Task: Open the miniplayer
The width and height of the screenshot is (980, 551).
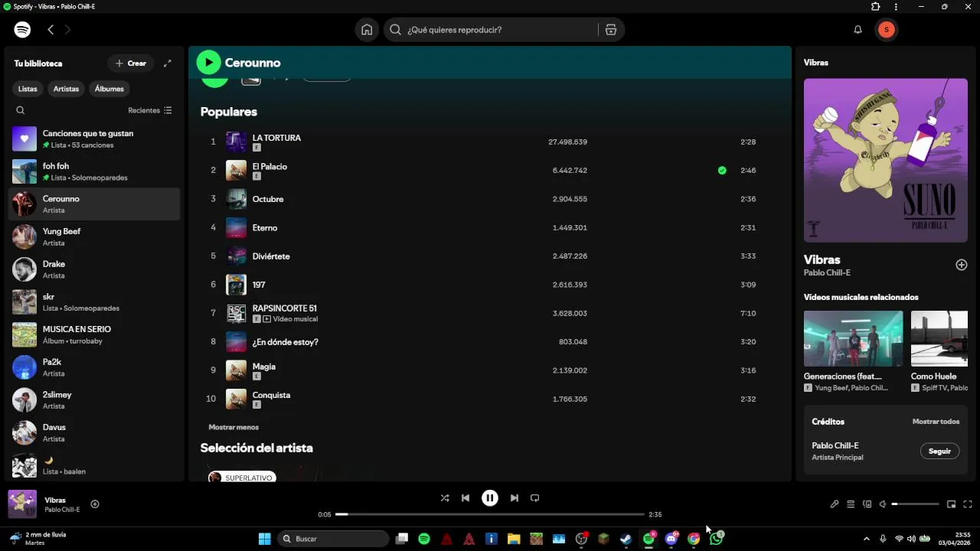Action: (x=952, y=504)
